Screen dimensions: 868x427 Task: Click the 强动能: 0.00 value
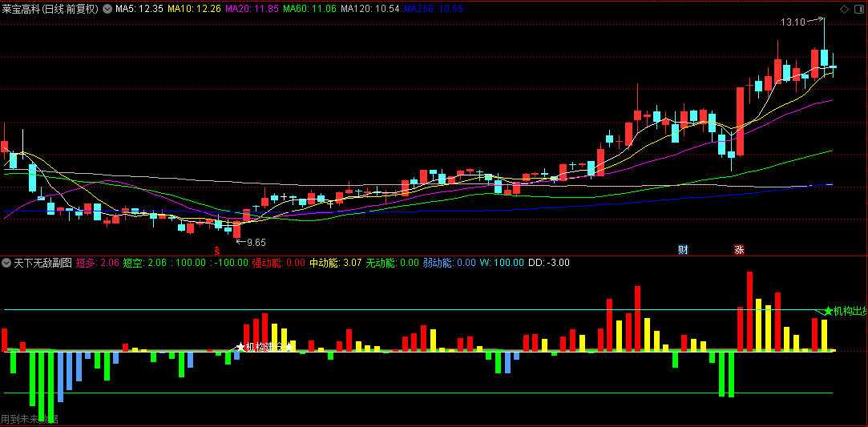pyautogui.click(x=278, y=263)
